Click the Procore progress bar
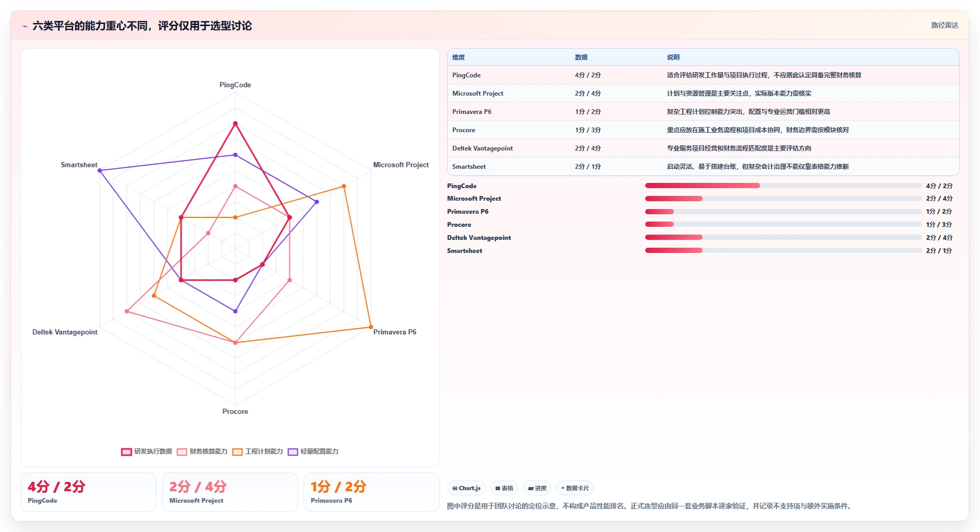The image size is (980, 532). (783, 224)
